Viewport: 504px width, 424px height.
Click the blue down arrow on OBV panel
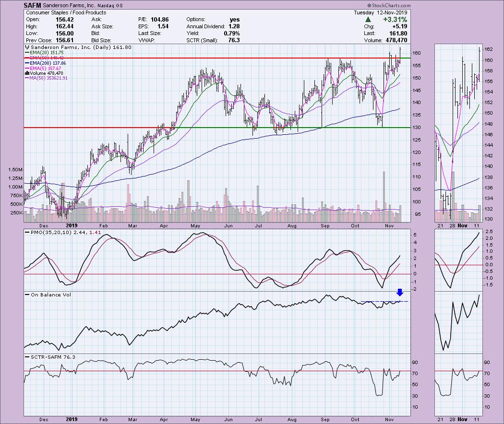(399, 292)
